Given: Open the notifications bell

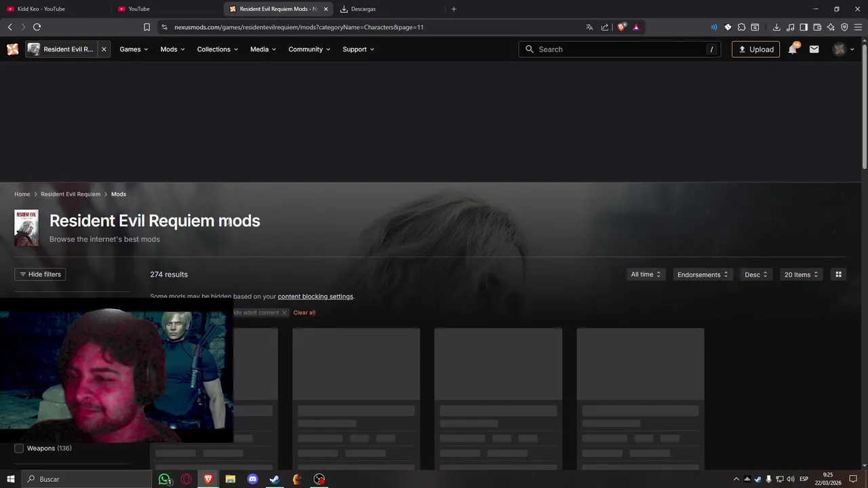Looking at the screenshot, I should coord(792,49).
